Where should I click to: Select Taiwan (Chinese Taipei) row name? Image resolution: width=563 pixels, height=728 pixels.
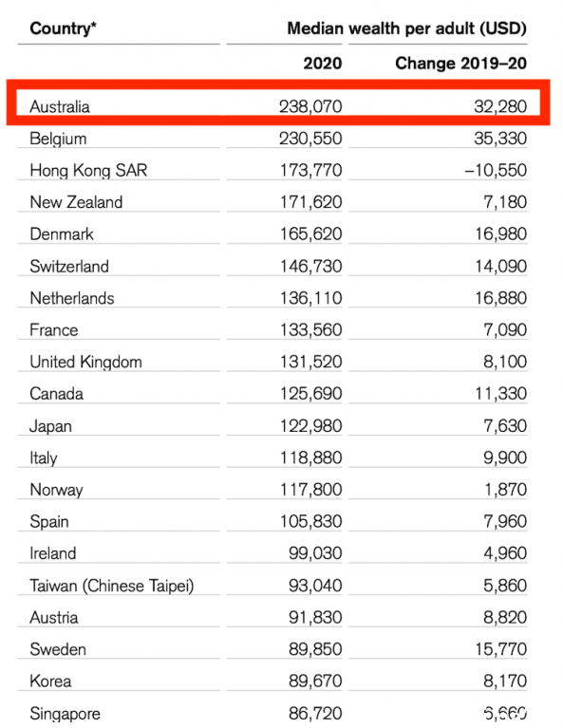[x=111, y=586]
